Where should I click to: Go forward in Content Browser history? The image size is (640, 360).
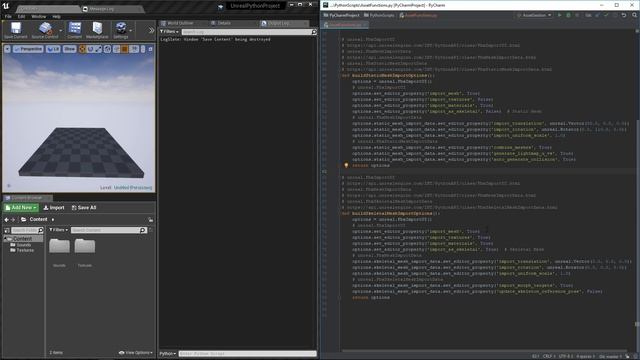coord(13,220)
